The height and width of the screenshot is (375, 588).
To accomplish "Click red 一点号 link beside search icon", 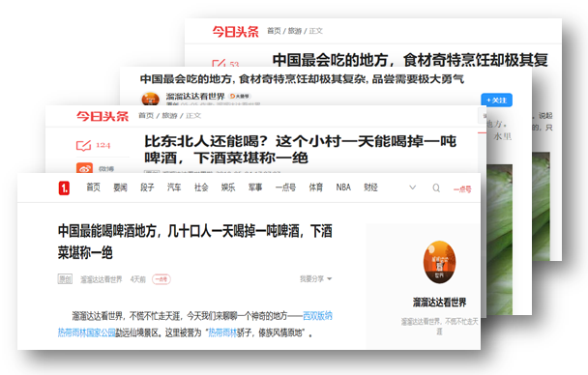I will (462, 189).
